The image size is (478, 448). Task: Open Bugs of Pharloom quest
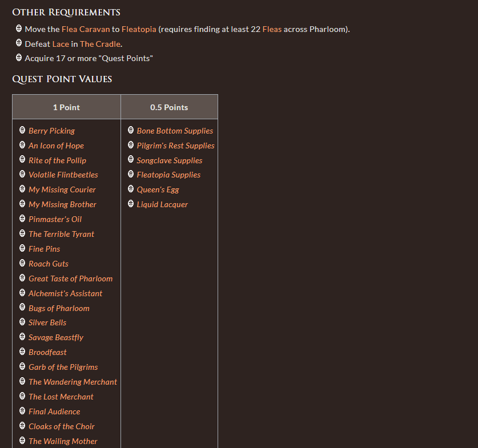pos(59,308)
